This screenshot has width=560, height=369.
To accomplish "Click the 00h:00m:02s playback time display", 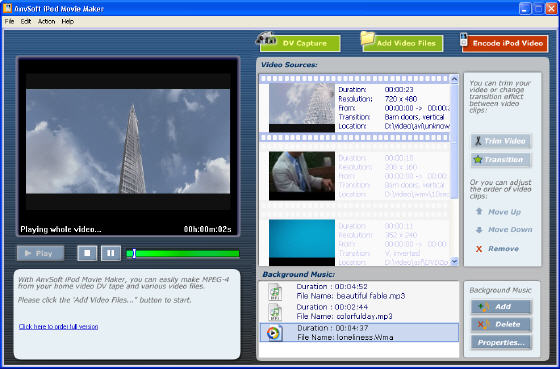I will (208, 229).
